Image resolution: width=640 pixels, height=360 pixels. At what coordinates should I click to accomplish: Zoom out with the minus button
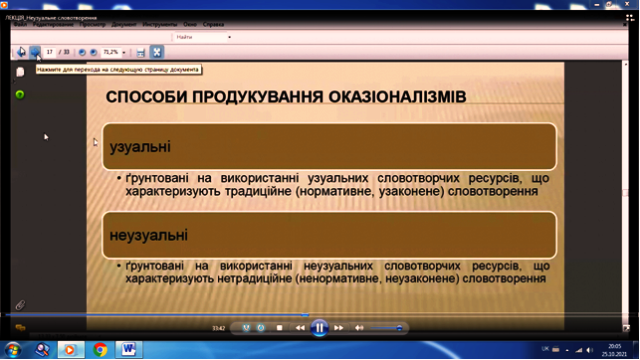click(x=82, y=52)
